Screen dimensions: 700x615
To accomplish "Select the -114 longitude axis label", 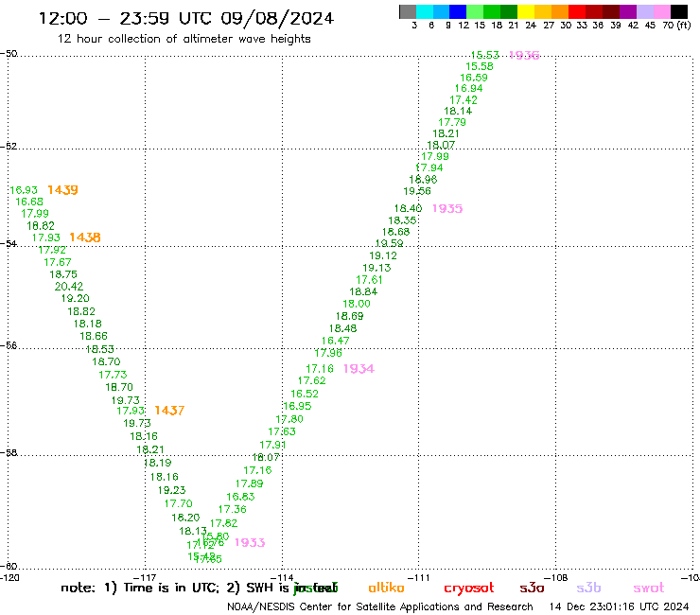I will point(282,577).
